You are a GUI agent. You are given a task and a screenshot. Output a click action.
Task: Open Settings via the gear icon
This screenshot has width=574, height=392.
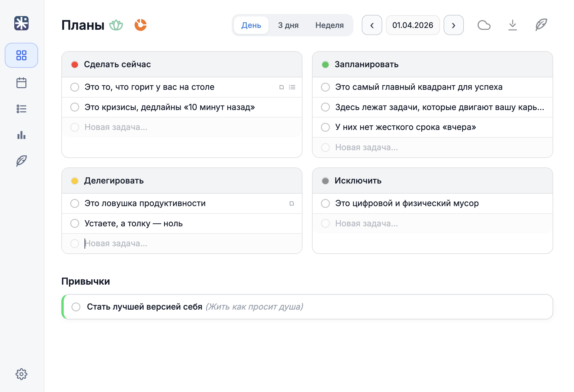click(x=21, y=374)
